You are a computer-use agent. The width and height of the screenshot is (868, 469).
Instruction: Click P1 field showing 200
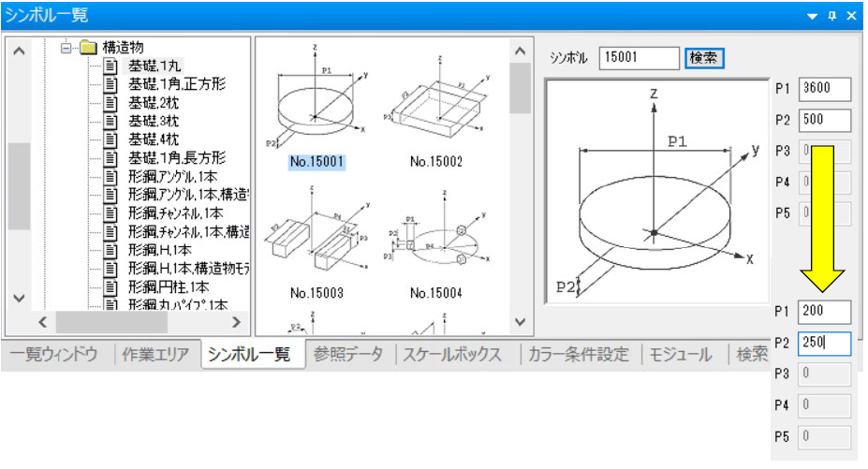point(824,311)
